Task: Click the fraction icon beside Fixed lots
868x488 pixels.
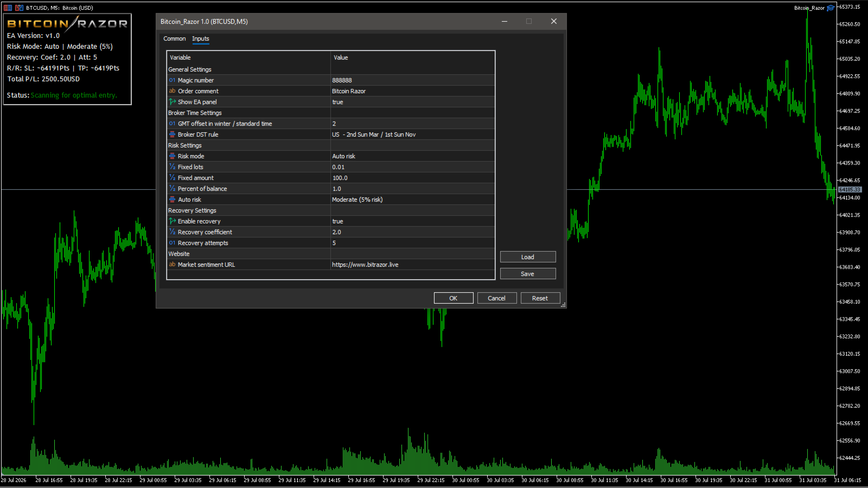Action: coord(172,167)
